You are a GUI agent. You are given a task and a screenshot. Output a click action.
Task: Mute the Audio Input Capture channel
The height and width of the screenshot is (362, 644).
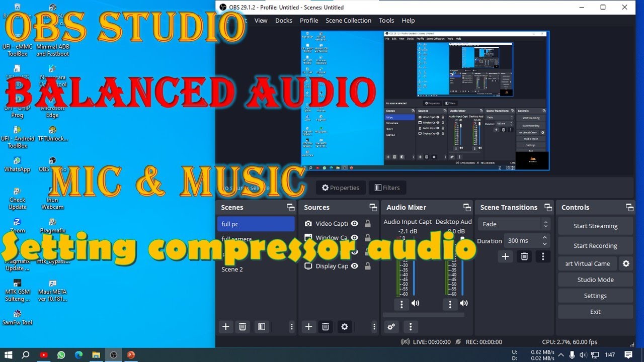(415, 303)
